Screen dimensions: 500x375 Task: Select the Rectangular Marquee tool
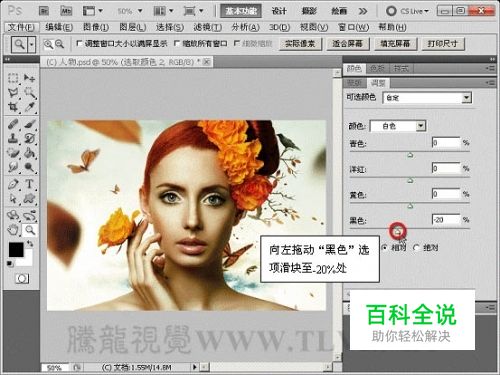tap(13, 78)
